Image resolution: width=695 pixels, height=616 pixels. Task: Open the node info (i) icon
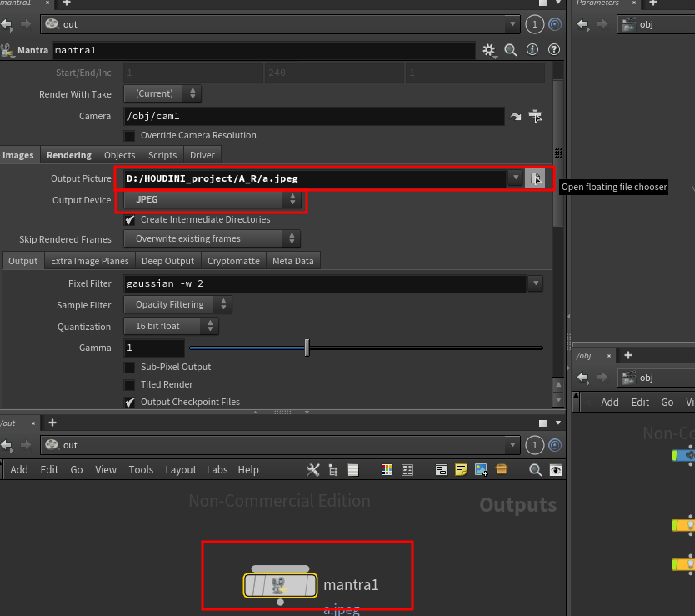(x=532, y=50)
